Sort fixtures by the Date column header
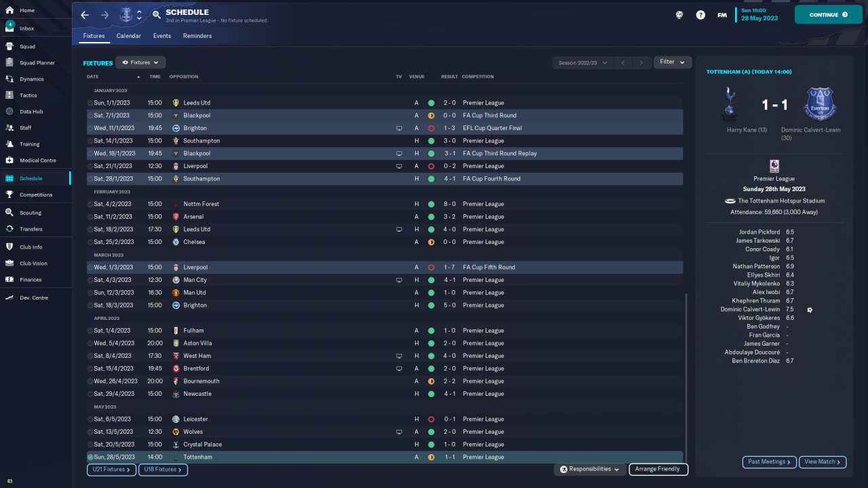The width and height of the screenshot is (868, 488). (93, 77)
